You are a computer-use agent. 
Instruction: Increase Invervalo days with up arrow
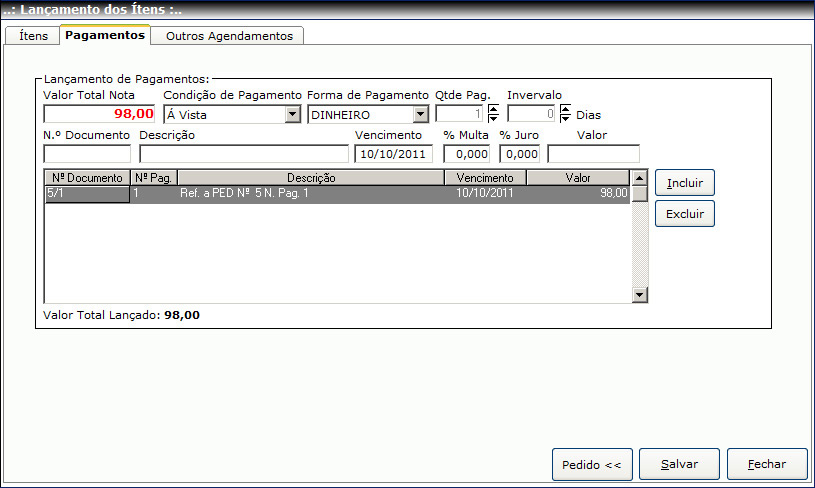[x=565, y=109]
